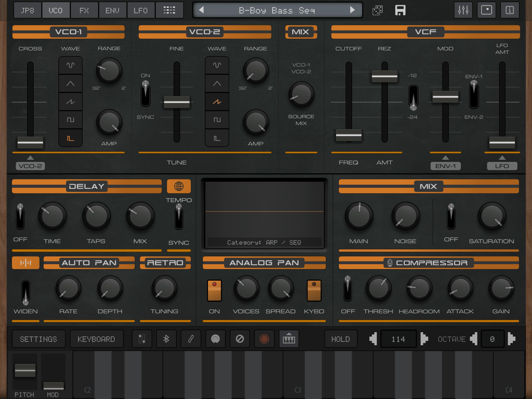This screenshot has width=532, height=399.
Task: Click the panic circle-slash icon
Action: 240,339
